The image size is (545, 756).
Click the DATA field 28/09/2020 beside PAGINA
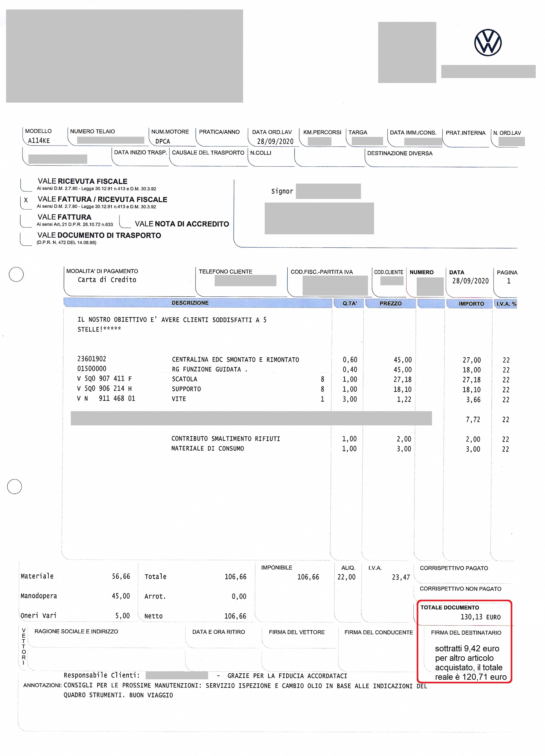470,281
